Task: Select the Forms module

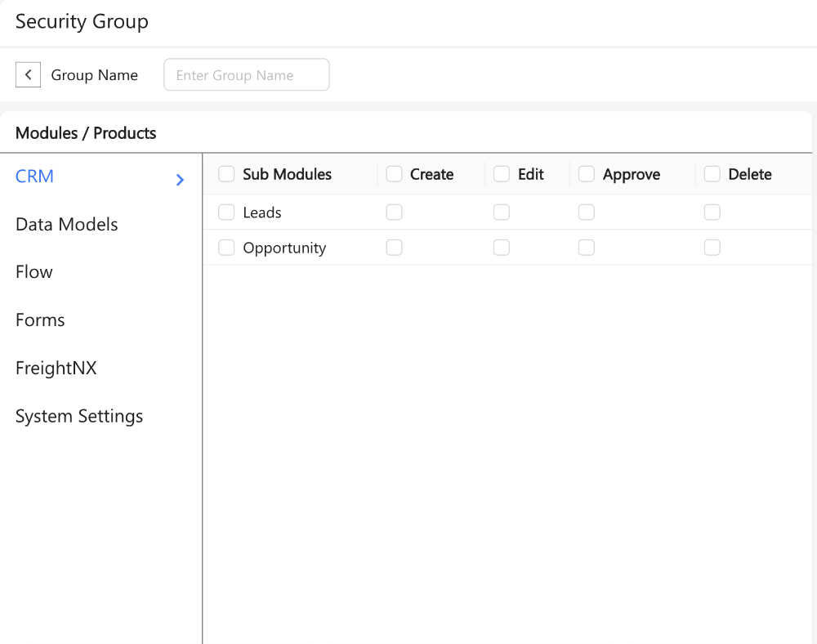Action: point(40,320)
